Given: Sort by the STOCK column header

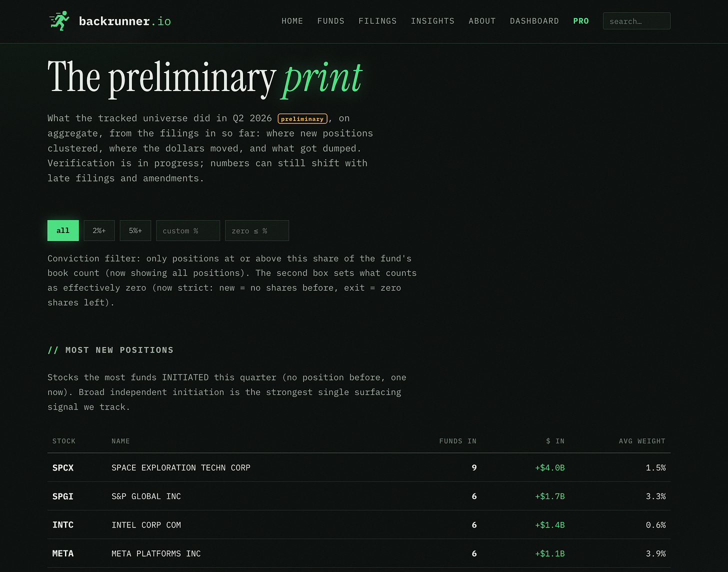Looking at the screenshot, I should coord(64,441).
